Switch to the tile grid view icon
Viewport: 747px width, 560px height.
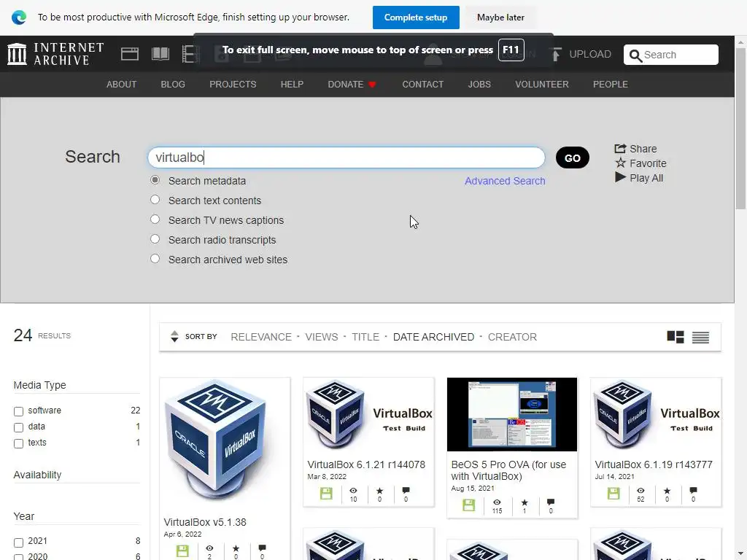tap(675, 337)
